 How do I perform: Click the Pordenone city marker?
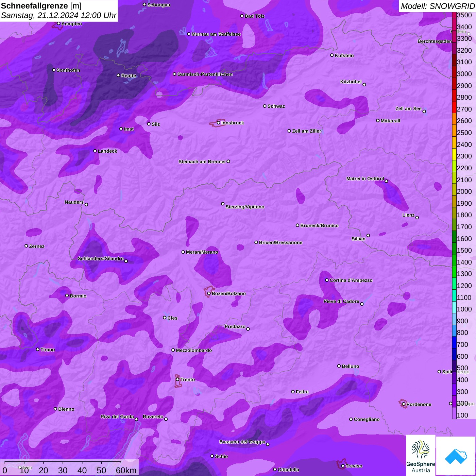point(404,404)
